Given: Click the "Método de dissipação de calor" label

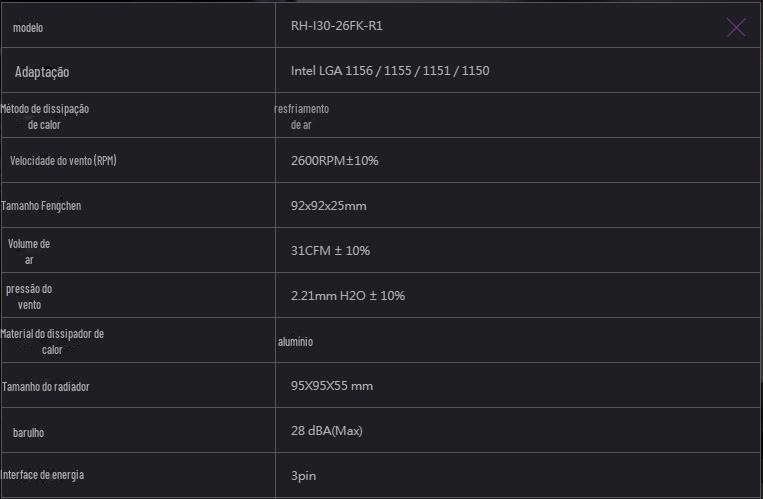Looking at the screenshot, I should click(51, 116).
